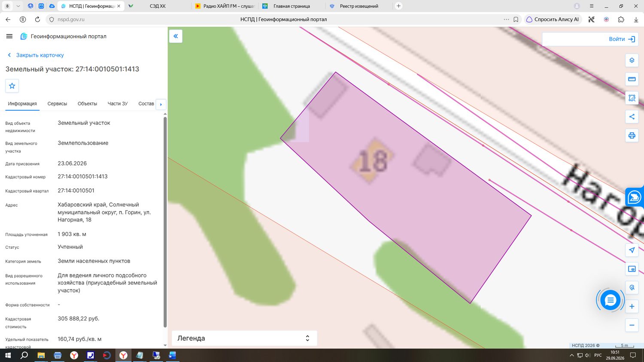The width and height of the screenshot is (644, 362).
Task: Click the geolocation arrow icon
Action: click(x=632, y=250)
